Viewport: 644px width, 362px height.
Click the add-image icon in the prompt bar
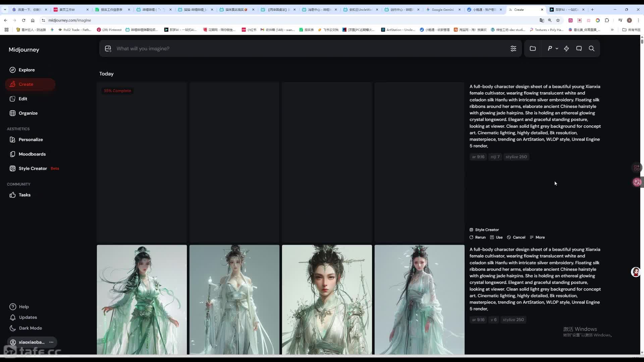(108, 49)
